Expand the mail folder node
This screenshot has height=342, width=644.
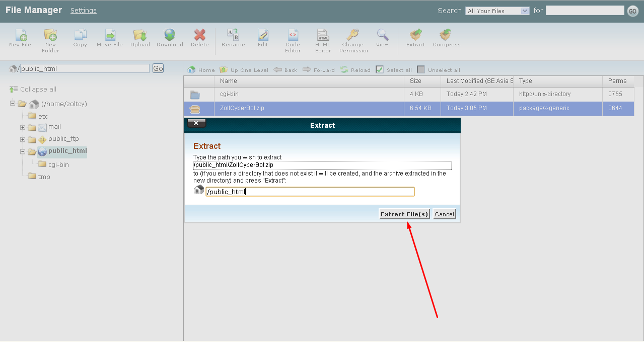(23, 127)
